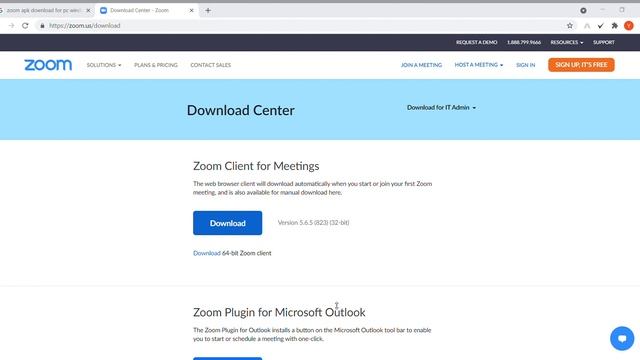Screen dimensions: 640x360
Task: Open Request a Demo
Action: point(476,42)
